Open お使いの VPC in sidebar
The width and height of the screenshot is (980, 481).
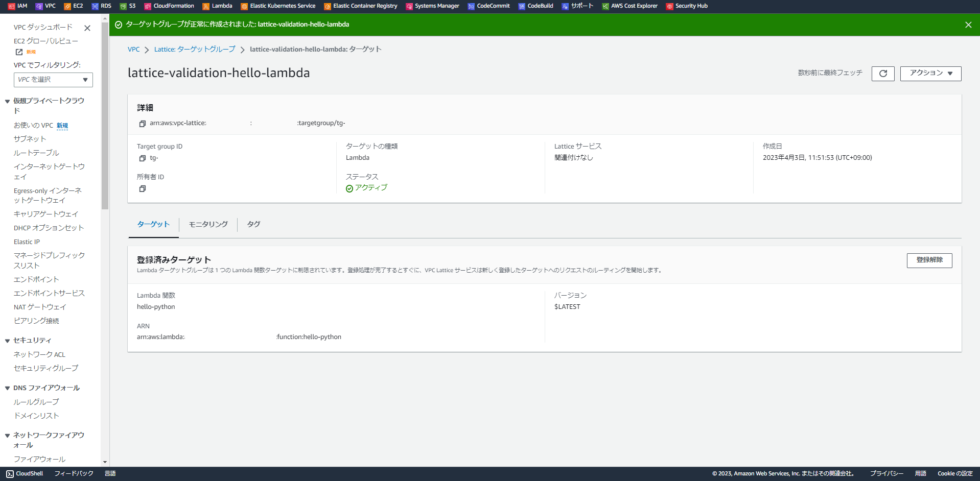[33, 126]
